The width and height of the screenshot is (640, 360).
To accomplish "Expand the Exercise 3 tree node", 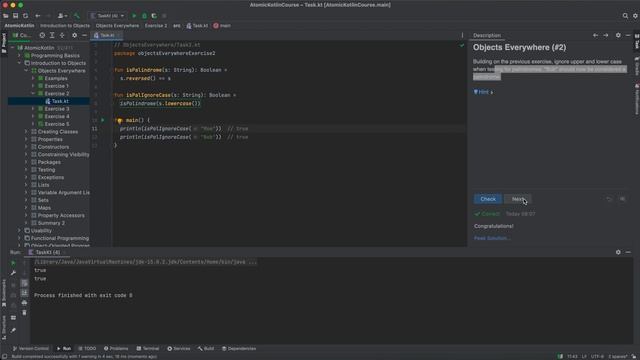I will (33, 109).
